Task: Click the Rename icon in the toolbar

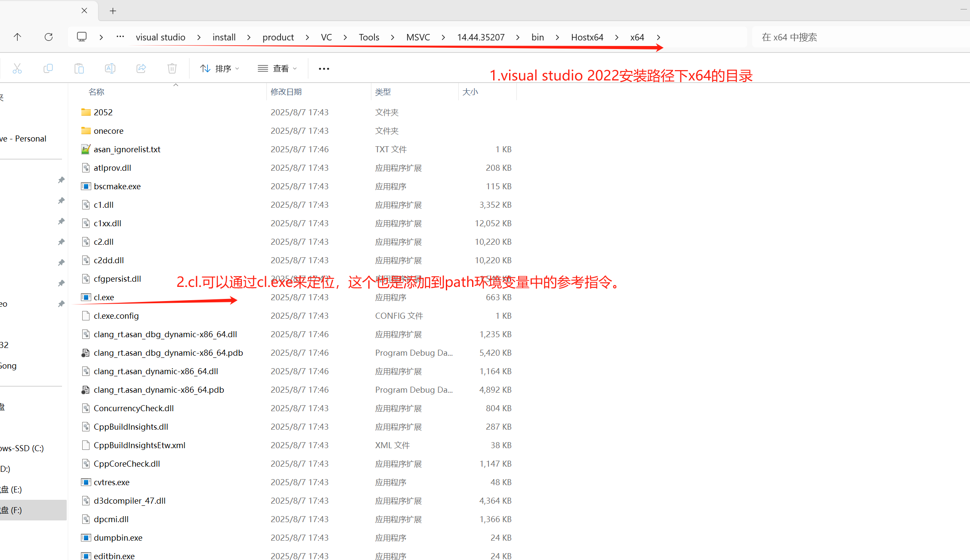Action: pyautogui.click(x=110, y=68)
